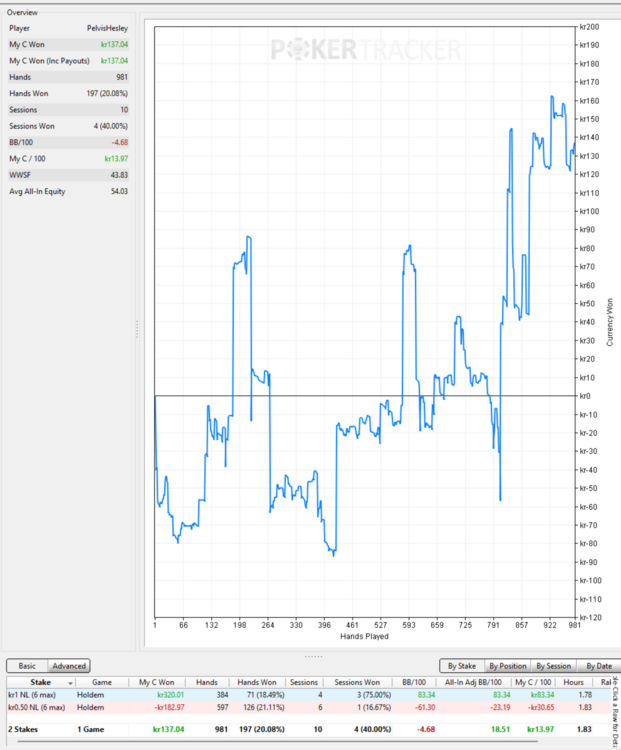Click the 981 x-axis tick label

click(x=574, y=625)
